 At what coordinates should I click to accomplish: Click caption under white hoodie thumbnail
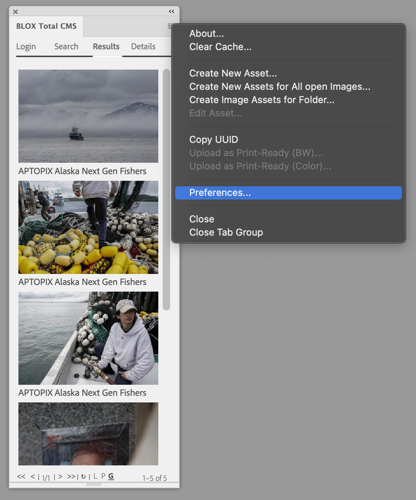tap(82, 393)
